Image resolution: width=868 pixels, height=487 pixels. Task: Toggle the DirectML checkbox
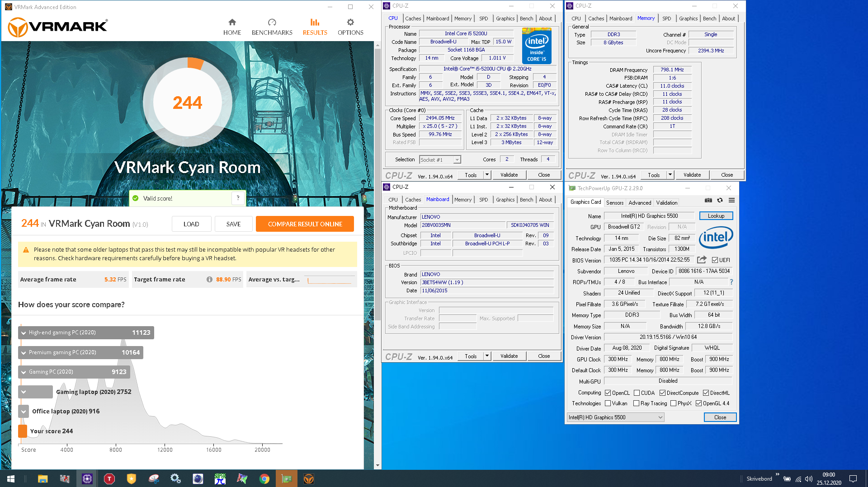[706, 393]
